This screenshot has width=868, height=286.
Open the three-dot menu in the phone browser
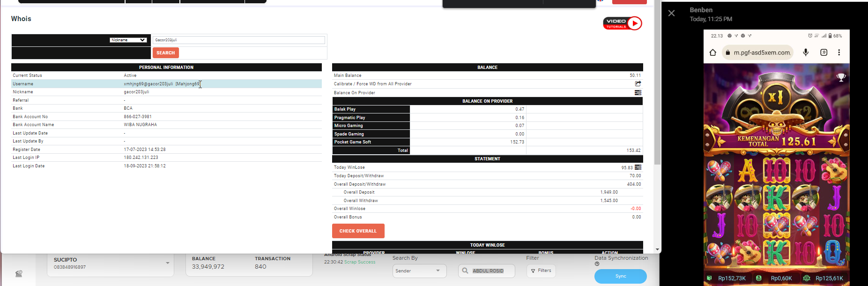tap(839, 53)
